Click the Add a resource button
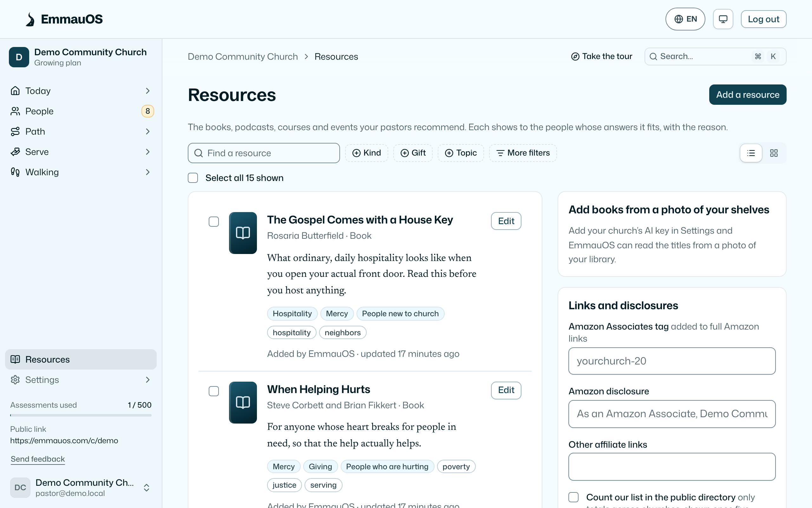 748,95
